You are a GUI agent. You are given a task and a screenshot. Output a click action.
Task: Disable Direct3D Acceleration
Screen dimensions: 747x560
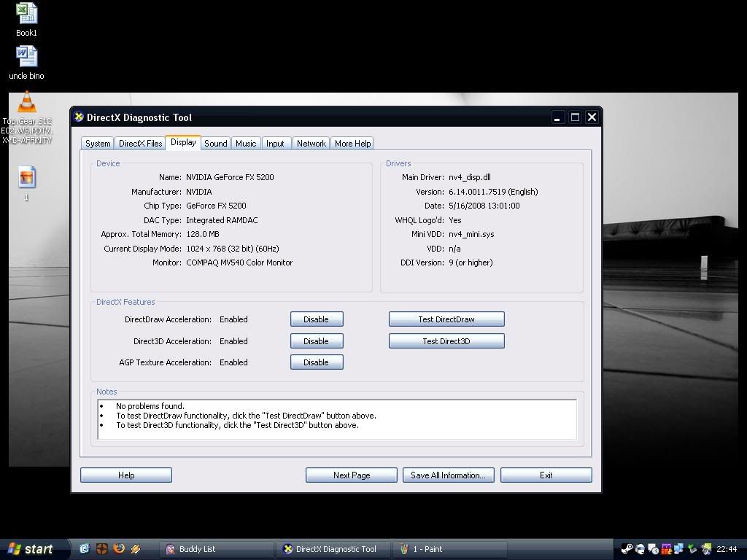point(316,341)
